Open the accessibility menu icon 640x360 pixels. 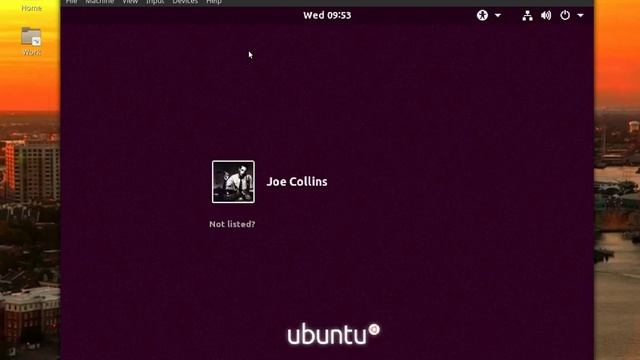tap(482, 16)
